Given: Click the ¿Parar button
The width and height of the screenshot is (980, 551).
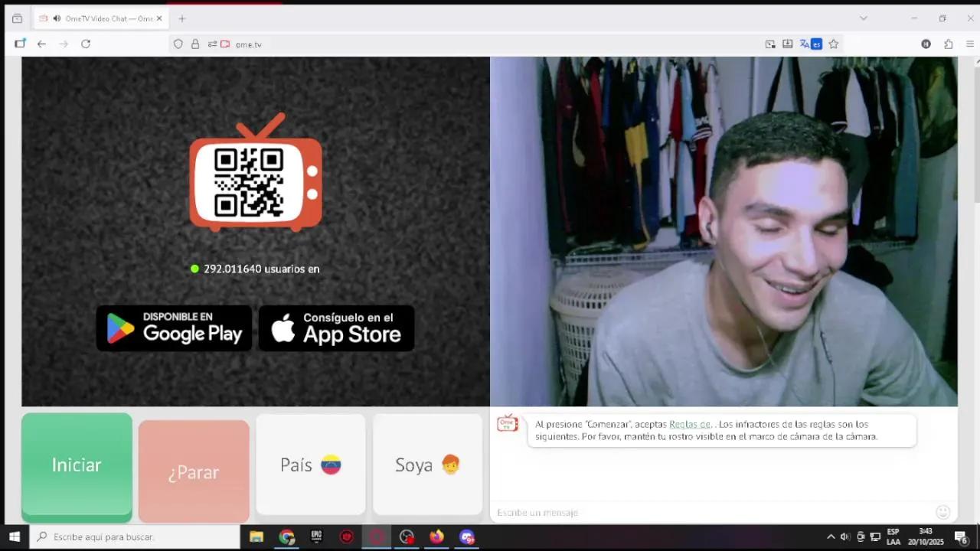Looking at the screenshot, I should pos(194,471).
